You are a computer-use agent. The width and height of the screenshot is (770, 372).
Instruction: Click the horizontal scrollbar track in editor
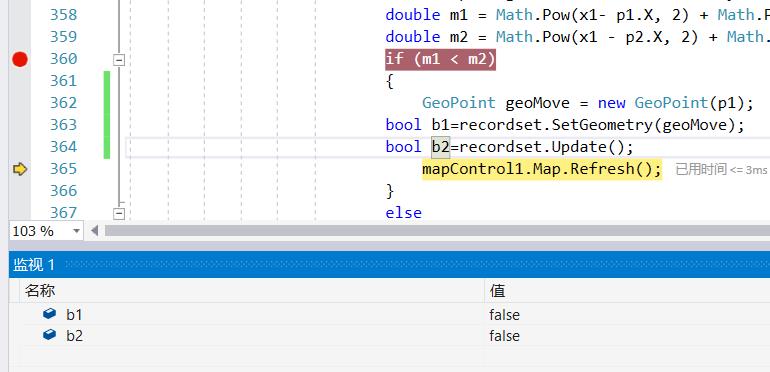(x=437, y=231)
